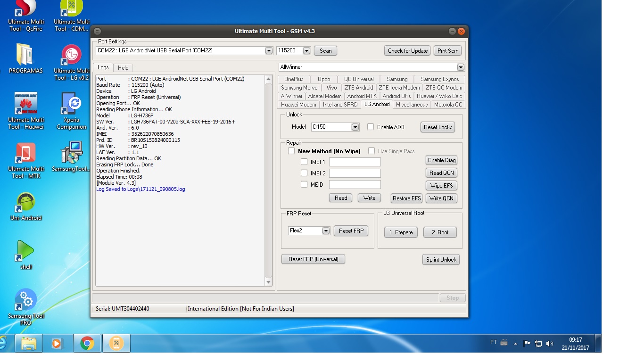Open the Miscellaneous tab
Image resolution: width=644 pixels, height=362 pixels.
pos(412,105)
